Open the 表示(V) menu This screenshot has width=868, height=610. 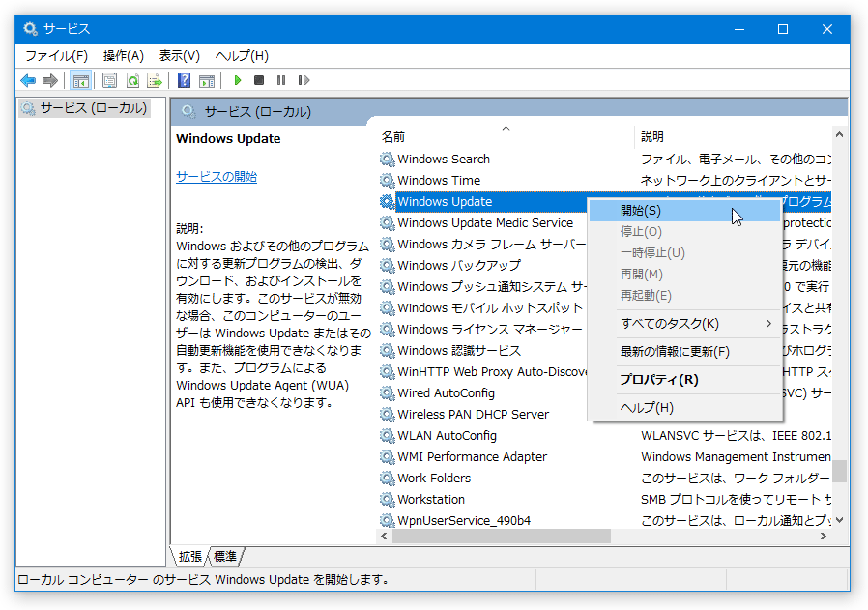pos(180,56)
